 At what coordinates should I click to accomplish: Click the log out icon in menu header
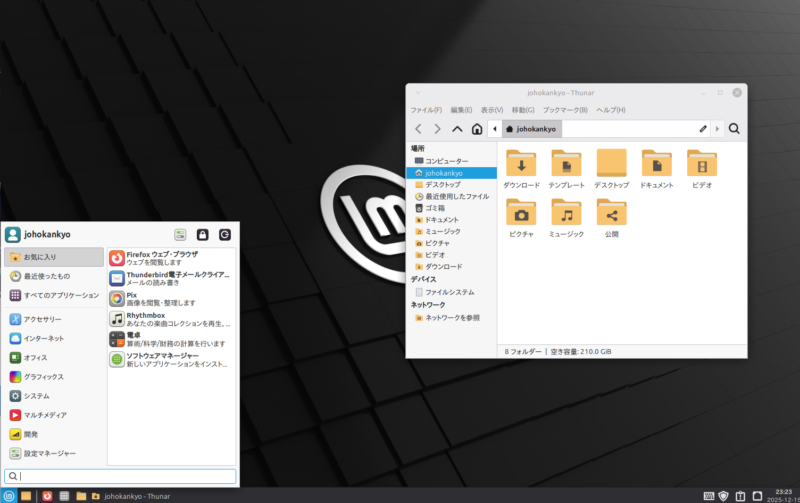(x=225, y=234)
